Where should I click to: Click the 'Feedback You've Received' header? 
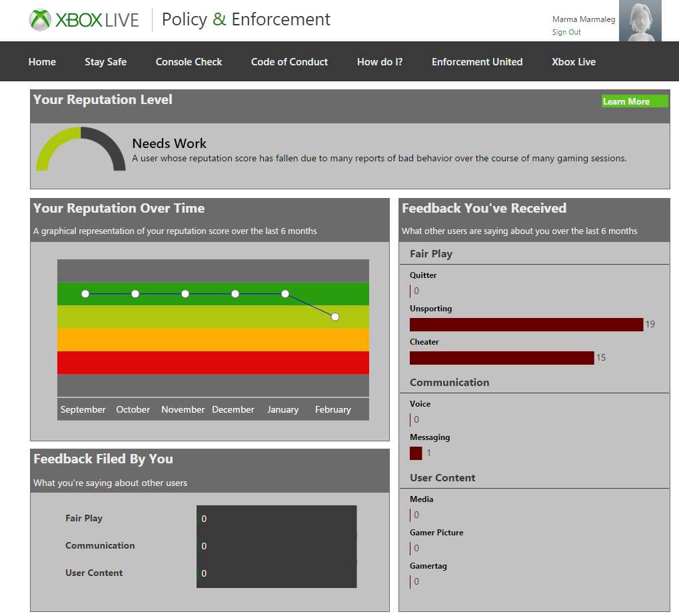484,209
